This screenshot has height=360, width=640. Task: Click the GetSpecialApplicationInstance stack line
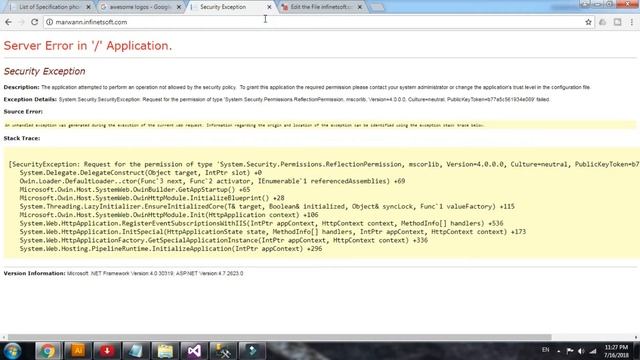pos(224,240)
